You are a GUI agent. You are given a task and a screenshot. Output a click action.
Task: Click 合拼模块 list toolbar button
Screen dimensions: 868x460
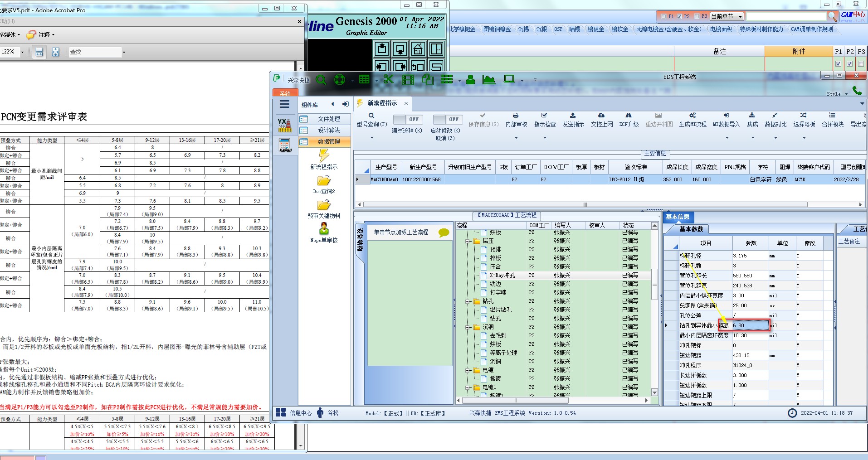pyautogui.click(x=833, y=120)
